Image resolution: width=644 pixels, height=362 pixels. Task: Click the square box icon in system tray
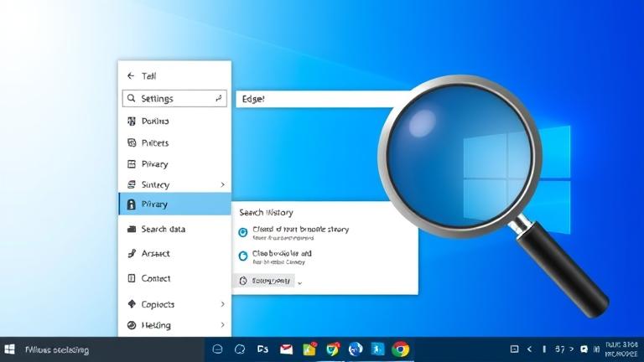[514, 349]
